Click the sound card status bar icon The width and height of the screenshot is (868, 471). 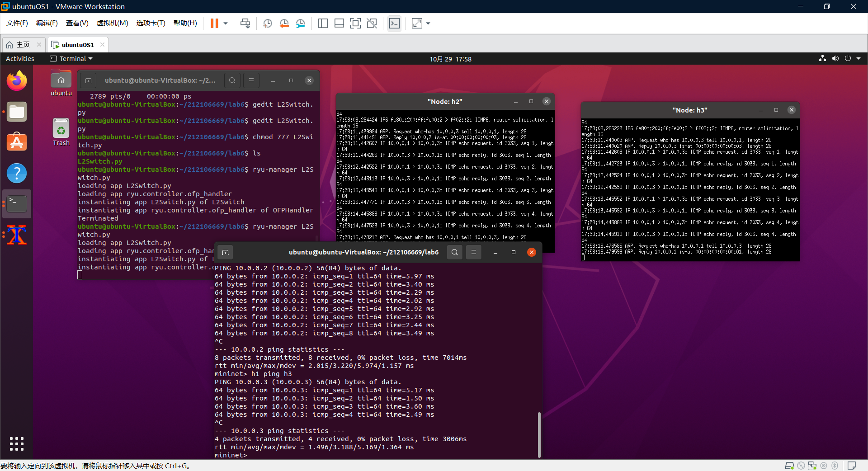tap(824, 466)
